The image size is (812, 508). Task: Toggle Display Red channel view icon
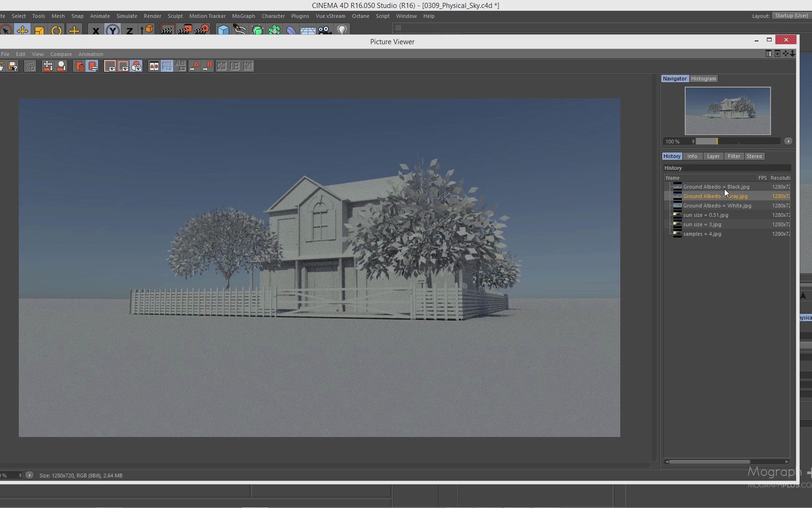[110, 66]
